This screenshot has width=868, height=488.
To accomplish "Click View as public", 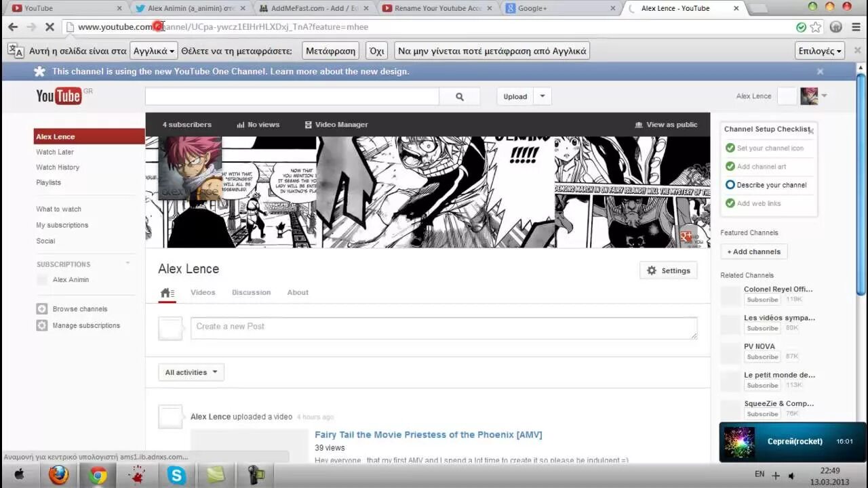I will pos(666,125).
